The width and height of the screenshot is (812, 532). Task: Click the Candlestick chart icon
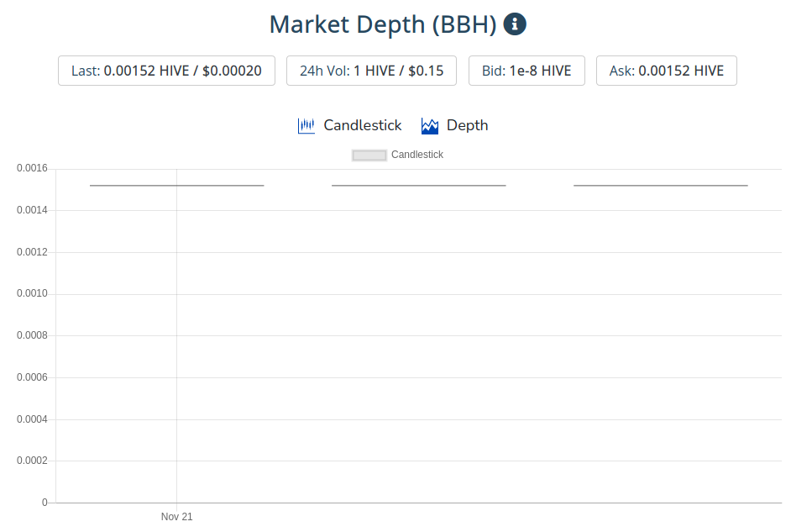pyautogui.click(x=306, y=125)
